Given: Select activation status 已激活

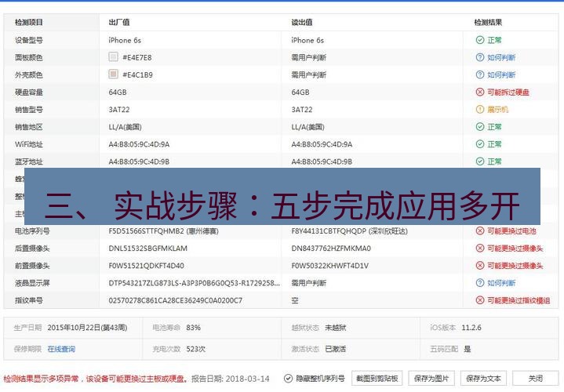Looking at the screenshot, I should (335, 349).
